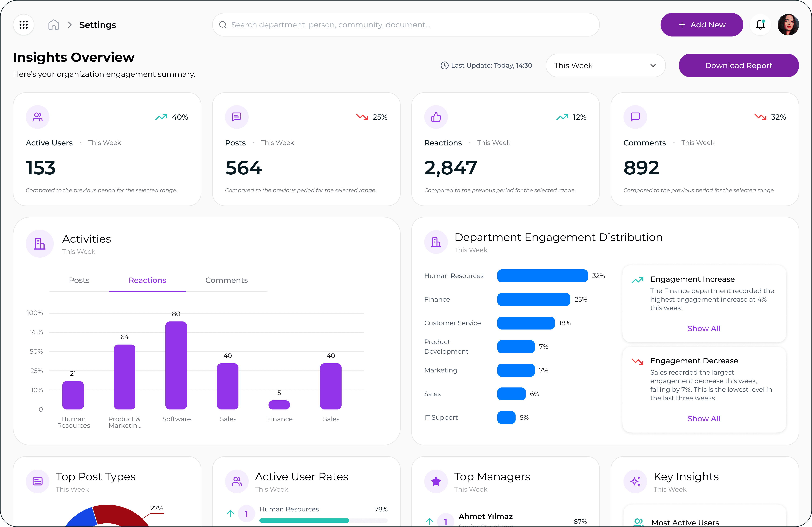This screenshot has width=812, height=527.
Task: Click the home breadcrumb icon
Action: pos(54,25)
